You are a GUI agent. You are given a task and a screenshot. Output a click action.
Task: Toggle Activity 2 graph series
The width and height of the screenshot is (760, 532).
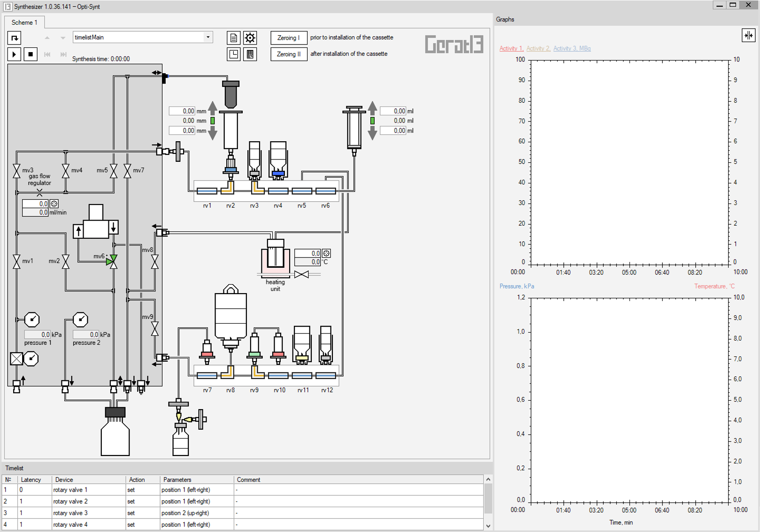(x=538, y=48)
